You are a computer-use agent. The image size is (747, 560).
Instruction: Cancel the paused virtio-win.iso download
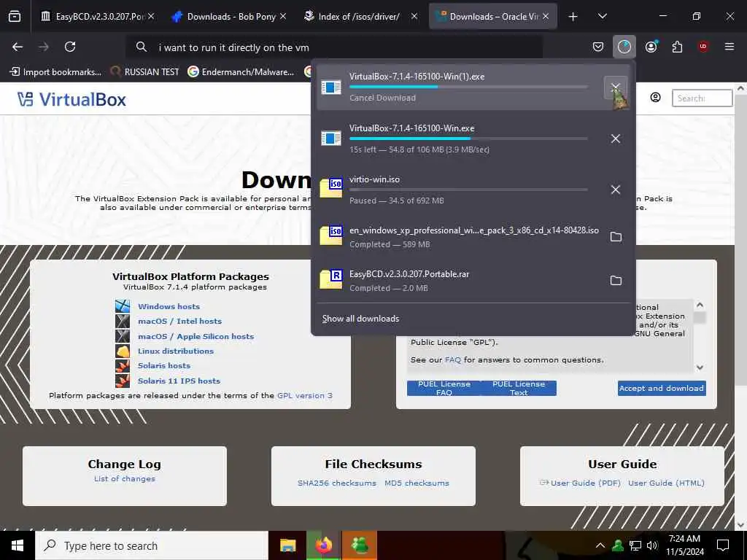pos(616,190)
